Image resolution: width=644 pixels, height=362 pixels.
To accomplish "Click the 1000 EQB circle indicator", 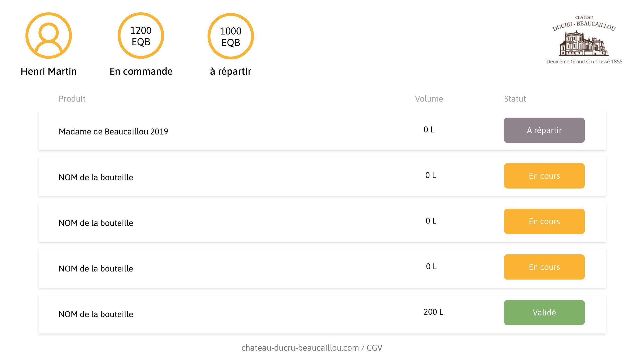I will (231, 36).
